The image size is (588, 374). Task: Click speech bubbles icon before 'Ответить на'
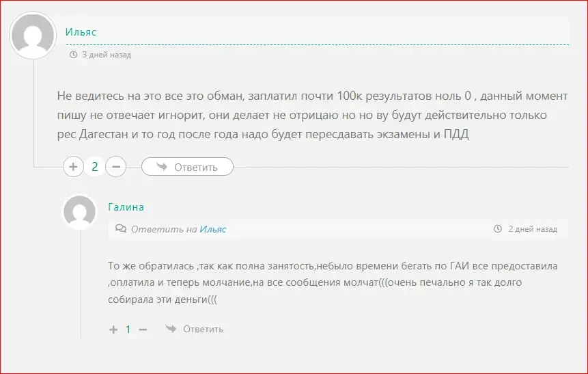(x=121, y=228)
